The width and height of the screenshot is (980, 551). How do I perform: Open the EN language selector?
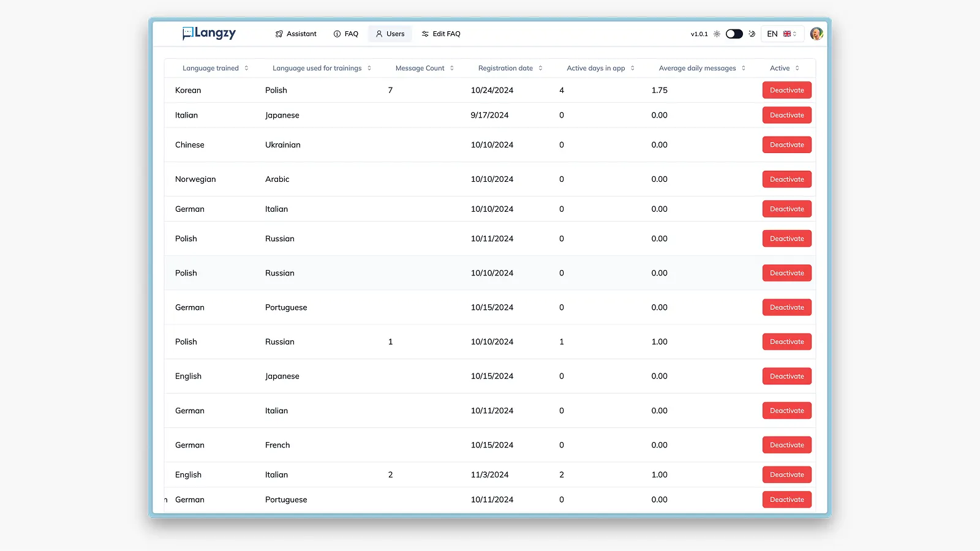click(x=782, y=34)
